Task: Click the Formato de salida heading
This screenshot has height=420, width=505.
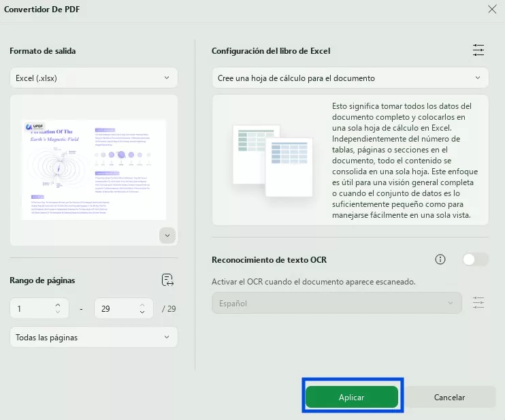Action: 42,51
